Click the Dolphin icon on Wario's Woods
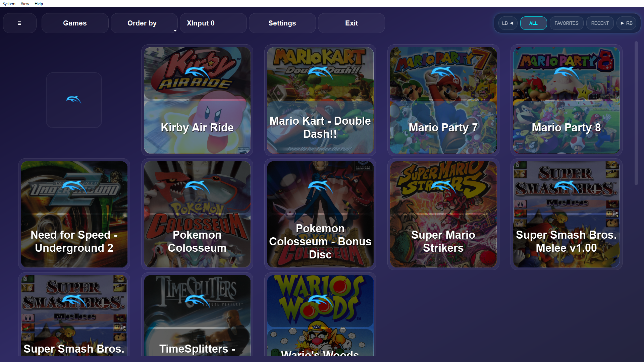This screenshot has width=644, height=362. coord(320,301)
